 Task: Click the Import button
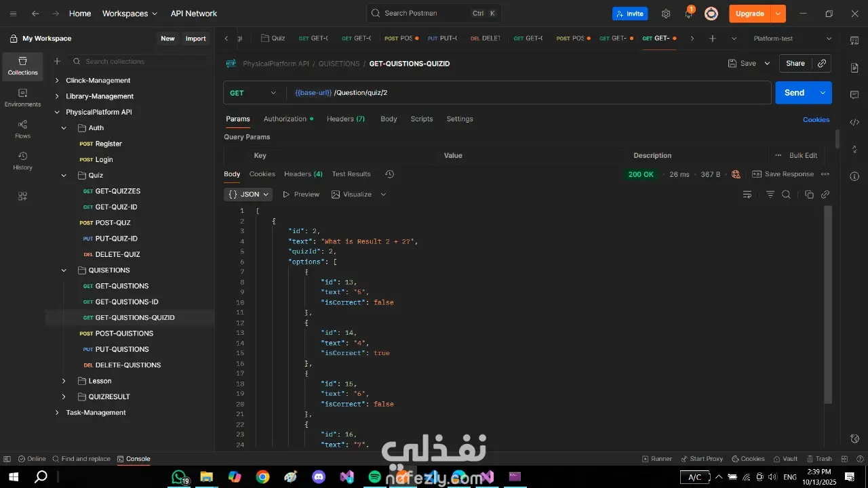tap(195, 39)
